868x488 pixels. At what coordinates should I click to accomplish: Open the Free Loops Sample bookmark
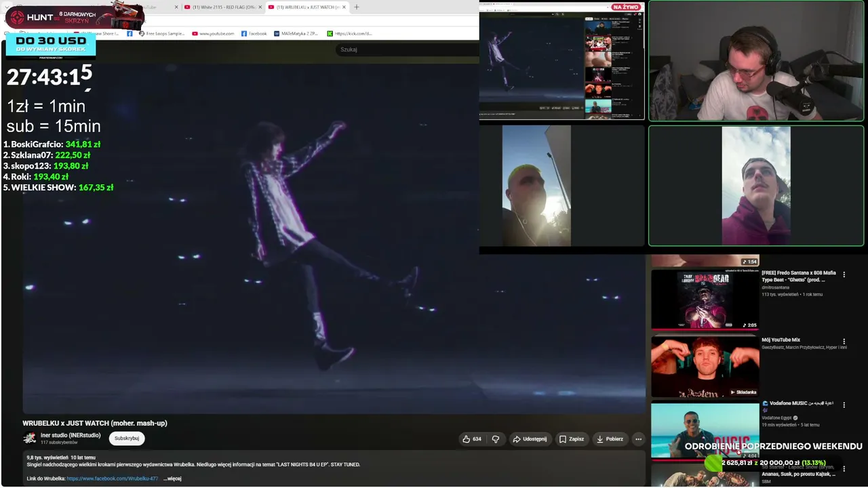[x=161, y=33]
